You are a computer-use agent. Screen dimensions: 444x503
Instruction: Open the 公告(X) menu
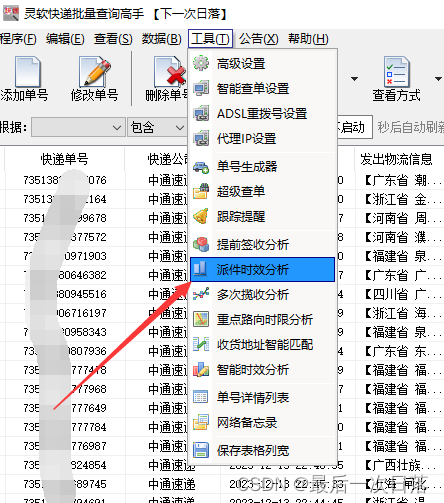coord(259,39)
